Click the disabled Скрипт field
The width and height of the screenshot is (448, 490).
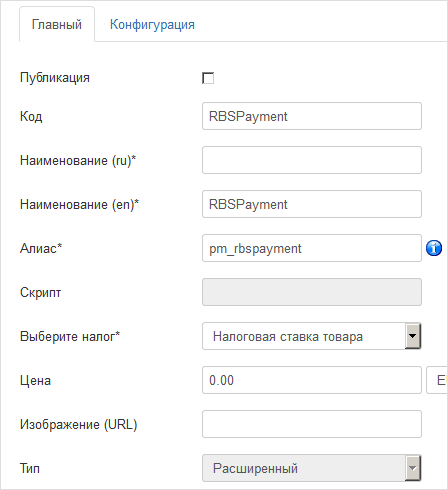tap(312, 292)
